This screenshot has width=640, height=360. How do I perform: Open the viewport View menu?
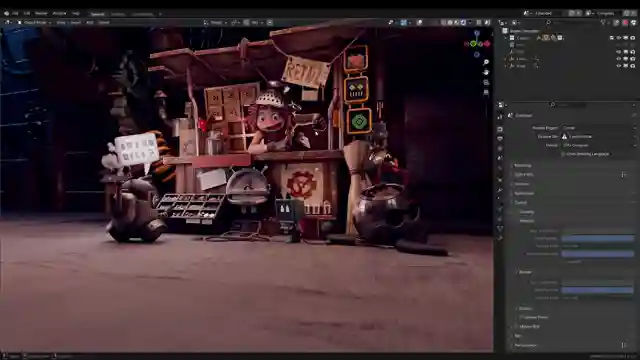(x=61, y=22)
